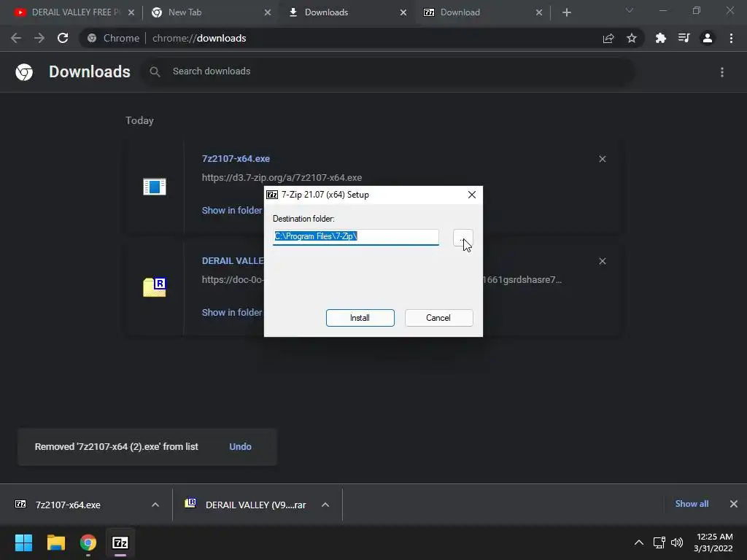The width and height of the screenshot is (747, 560).
Task: Show hidden system tray icons
Action: point(639,542)
